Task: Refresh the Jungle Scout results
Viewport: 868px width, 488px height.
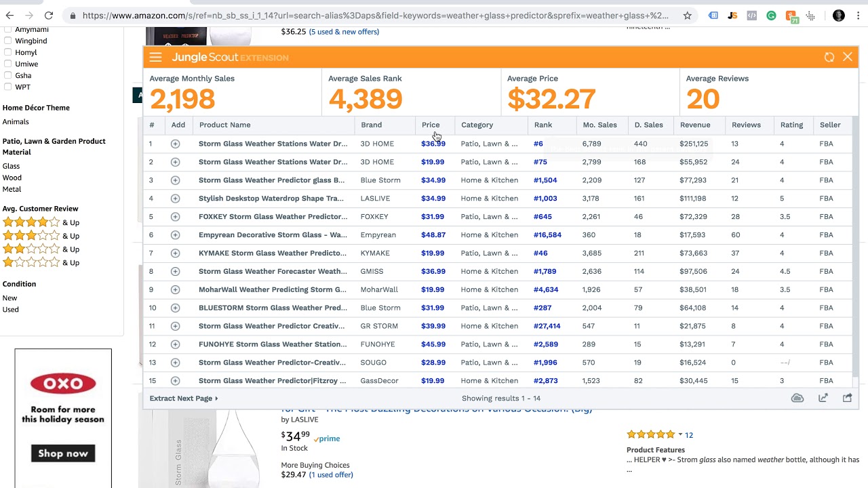Action: pos(829,58)
